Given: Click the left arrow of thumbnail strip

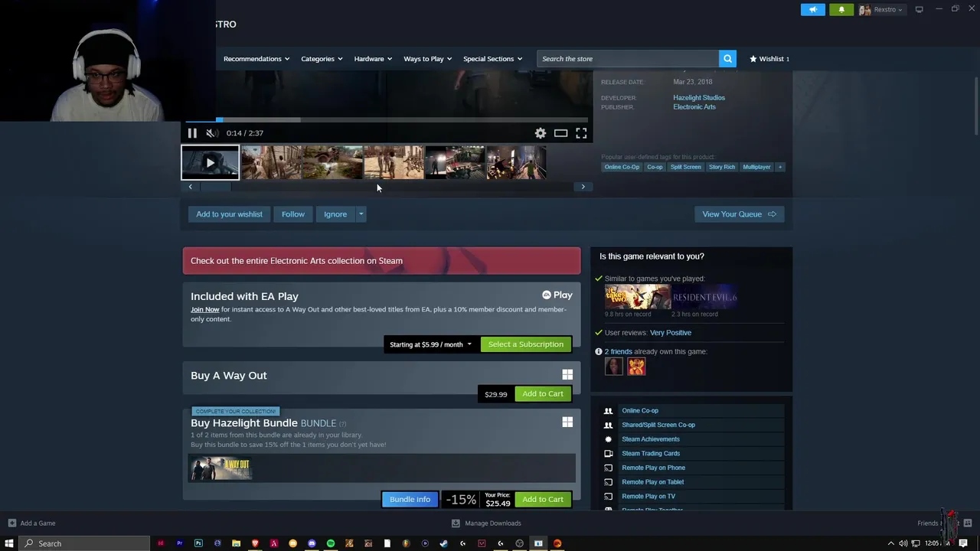Looking at the screenshot, I should [191, 187].
